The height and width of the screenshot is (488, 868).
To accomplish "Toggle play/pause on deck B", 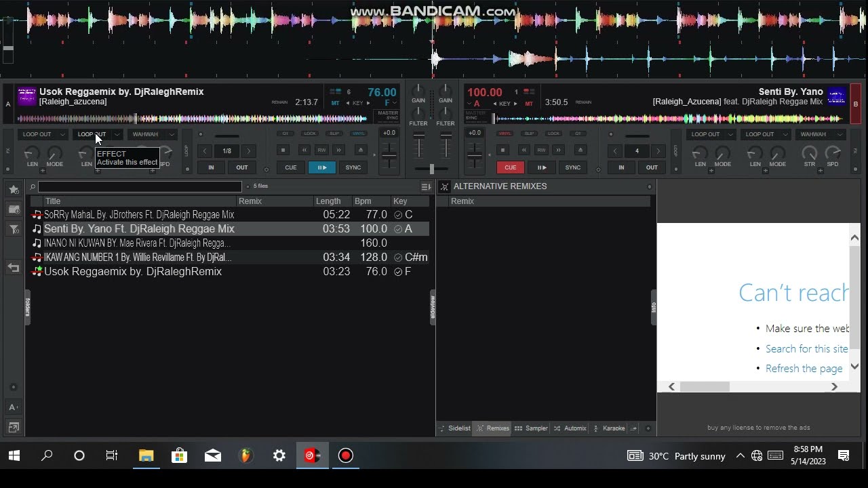I will pos(542,167).
